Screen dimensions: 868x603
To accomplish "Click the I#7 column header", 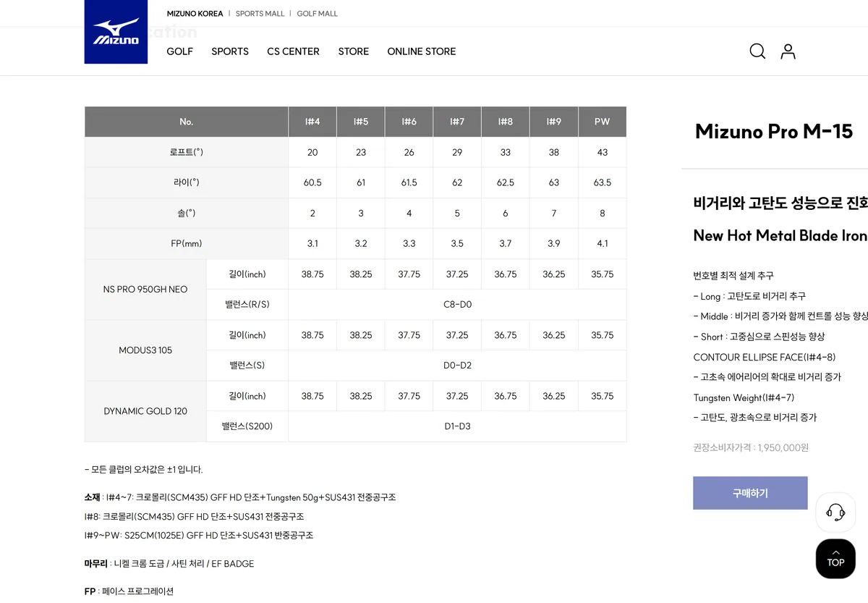I will point(457,122).
